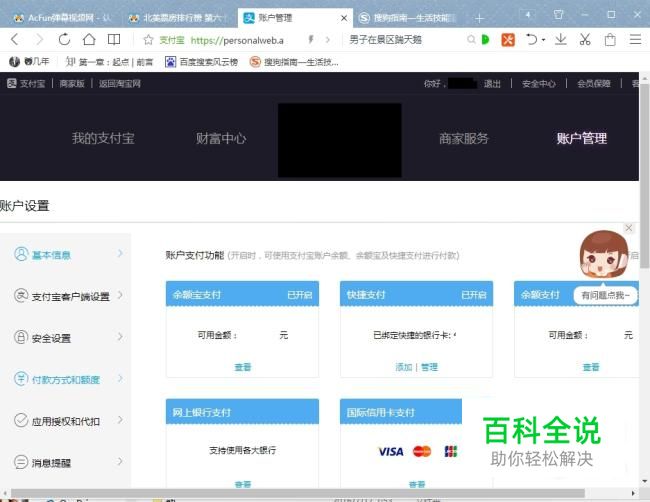This screenshot has height=502, width=650.
Task: Expand the chevron beside 基本信息
Action: click(x=120, y=253)
